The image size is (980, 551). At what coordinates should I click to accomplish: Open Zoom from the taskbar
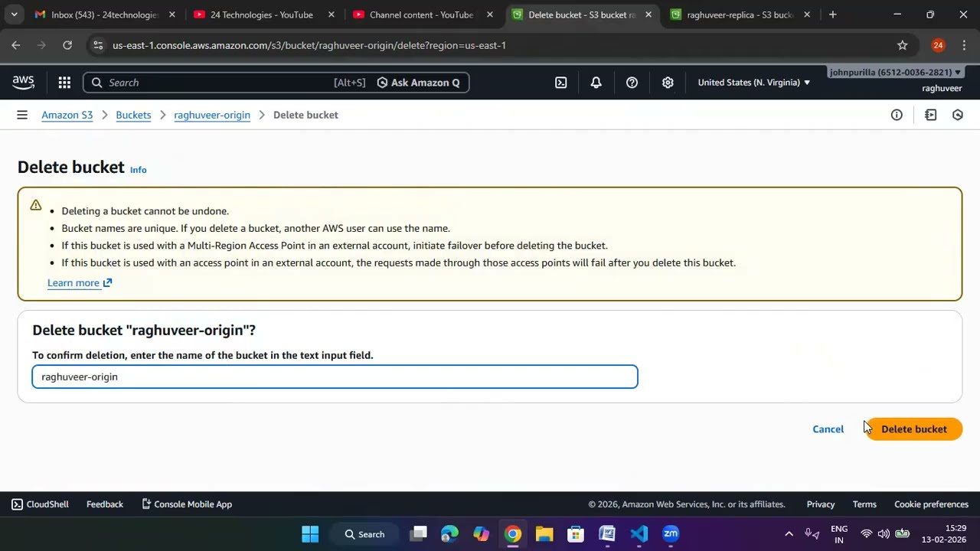point(671,534)
